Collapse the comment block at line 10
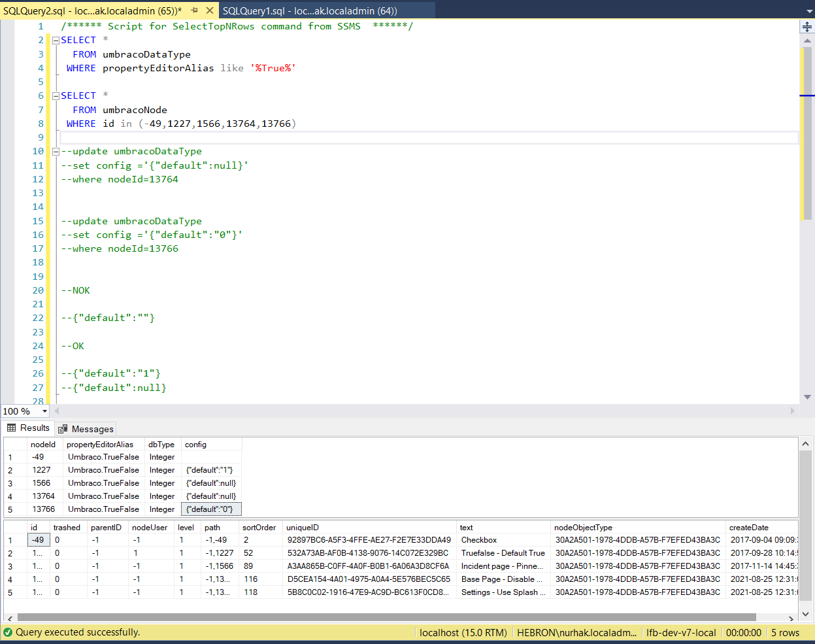The image size is (815, 644). (x=56, y=152)
